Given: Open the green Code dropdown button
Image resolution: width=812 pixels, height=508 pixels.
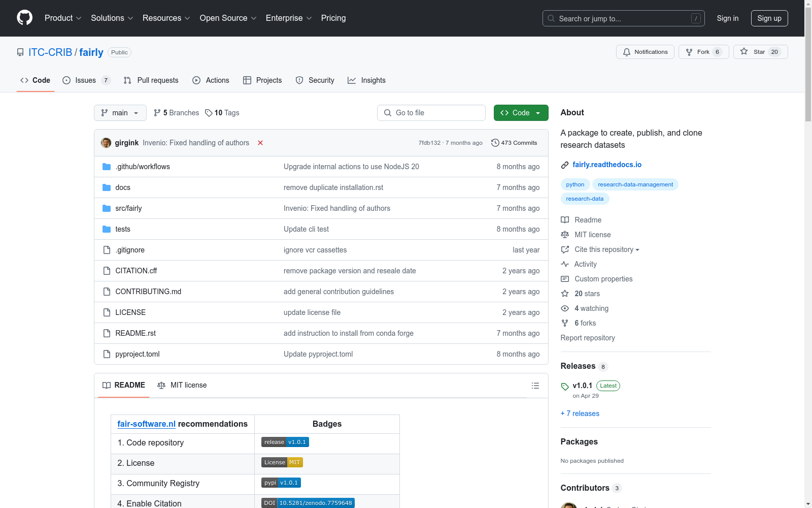Looking at the screenshot, I should 521,113.
